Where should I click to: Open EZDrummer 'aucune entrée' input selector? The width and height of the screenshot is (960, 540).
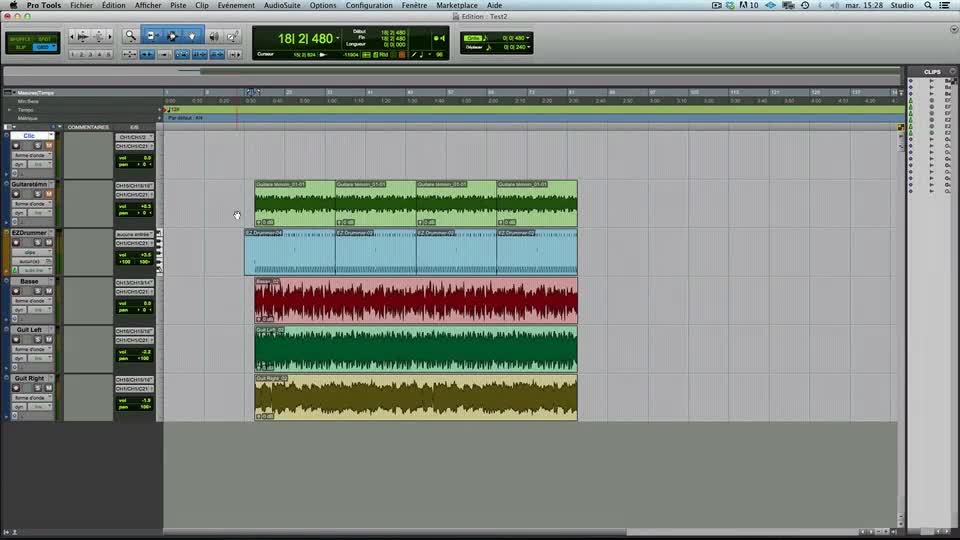point(134,234)
